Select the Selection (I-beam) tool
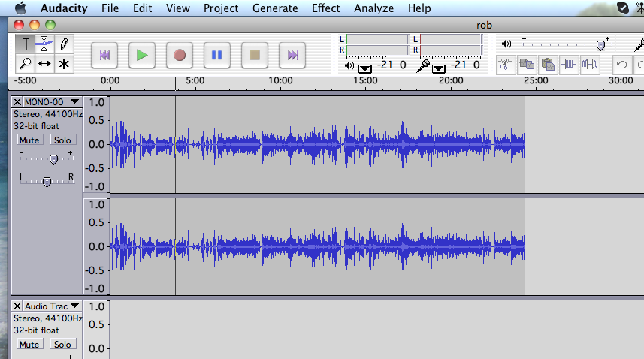Screen dimensions: 644x359 click(x=26, y=44)
